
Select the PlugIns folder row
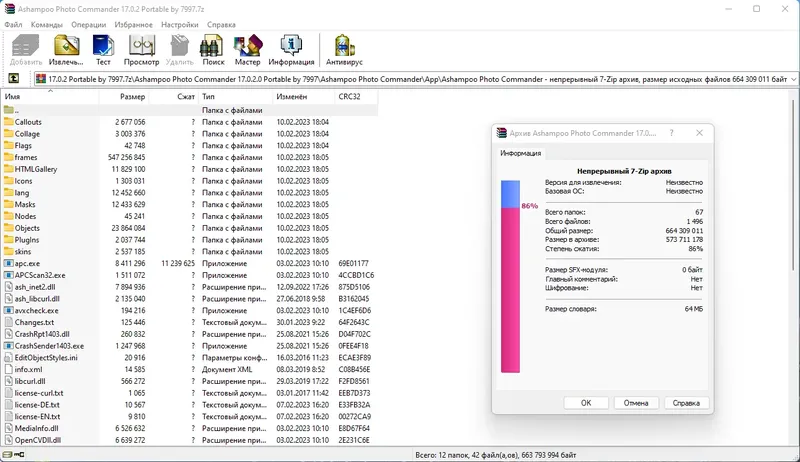(x=190, y=240)
